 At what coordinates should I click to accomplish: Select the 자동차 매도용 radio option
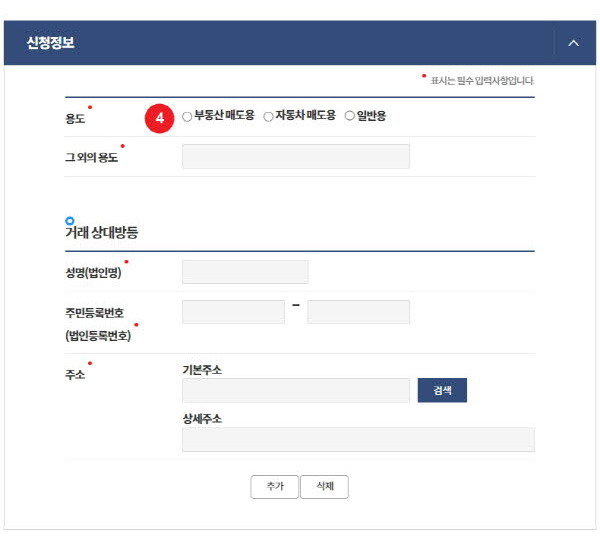(268, 116)
